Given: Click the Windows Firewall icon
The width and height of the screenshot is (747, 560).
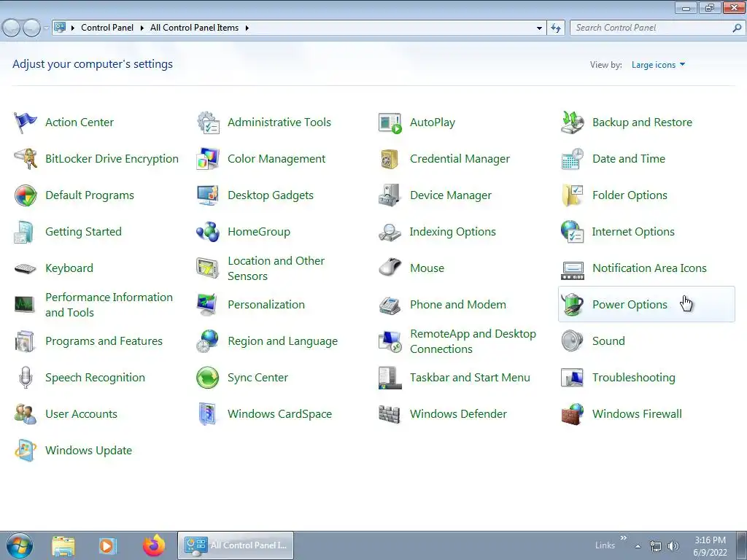Looking at the screenshot, I should click(572, 414).
